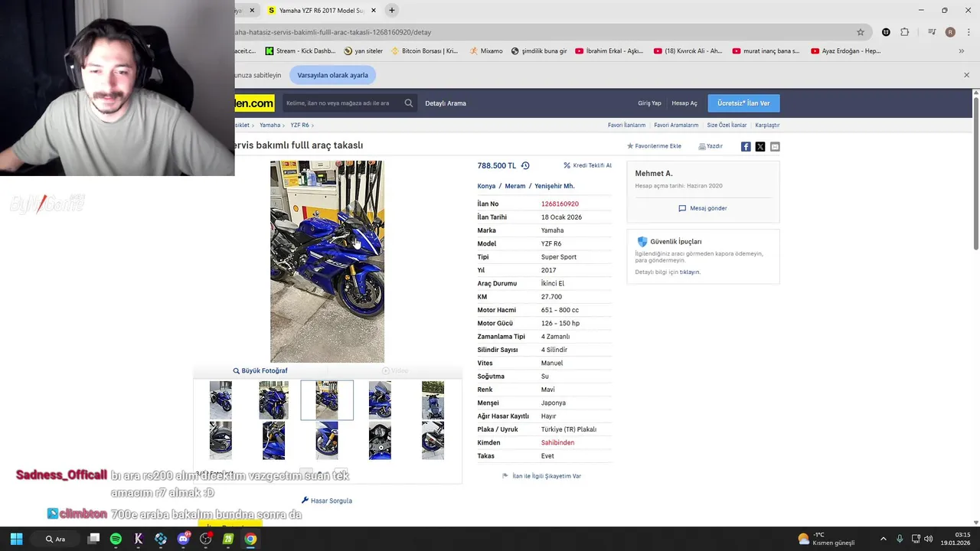Open Chrome three-dot menu
Screen dimensions: 980x551
[969, 32]
